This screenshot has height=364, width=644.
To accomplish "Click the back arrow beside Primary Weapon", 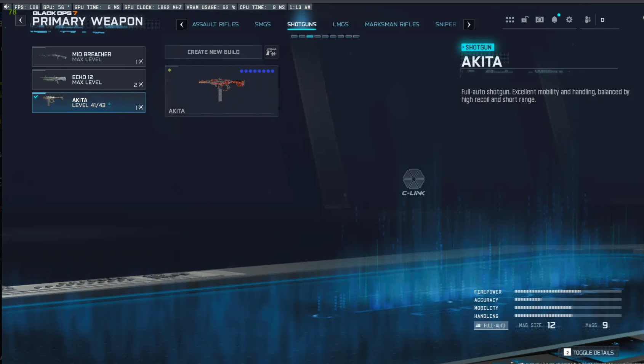I will [x=21, y=20].
